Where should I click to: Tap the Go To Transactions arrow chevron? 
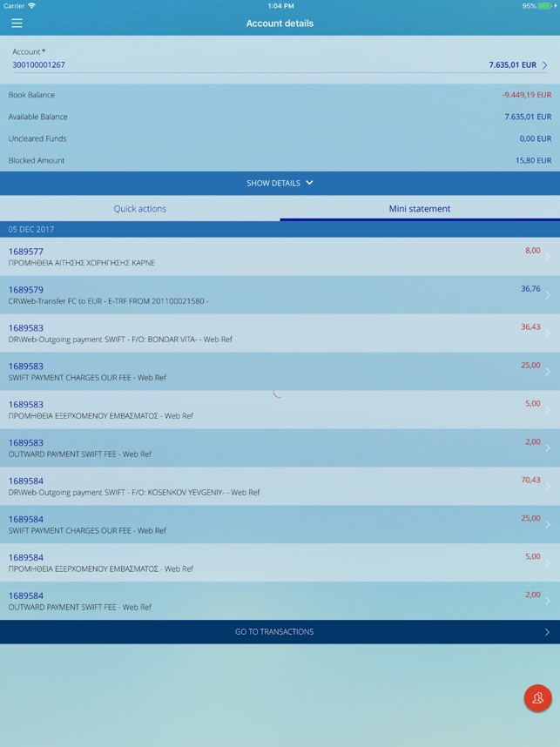tap(547, 632)
